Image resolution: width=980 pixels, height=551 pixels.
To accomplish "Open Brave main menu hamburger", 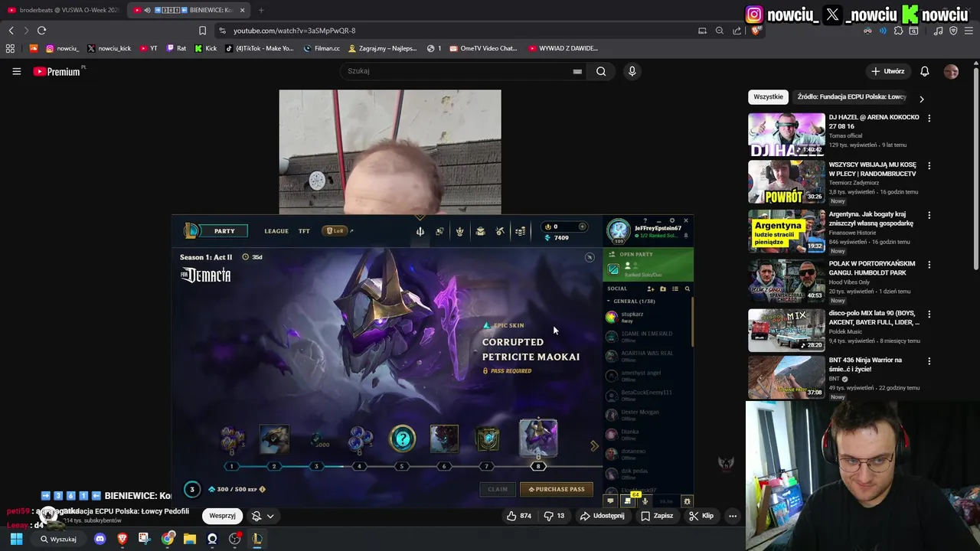I will point(969,31).
